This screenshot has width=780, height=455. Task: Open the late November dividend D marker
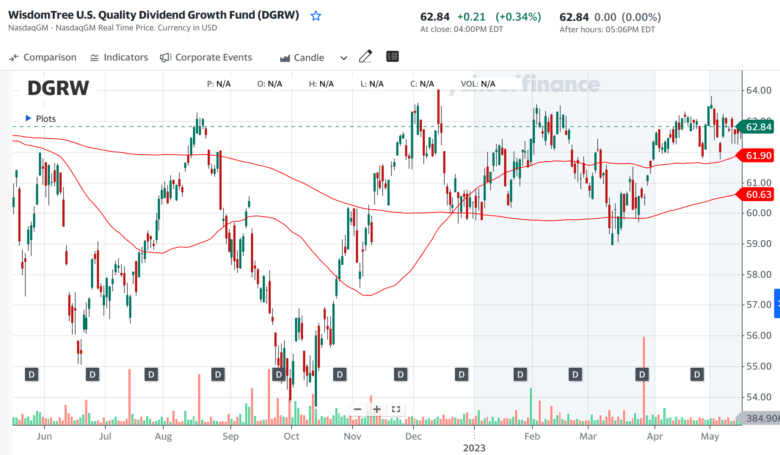tap(401, 374)
